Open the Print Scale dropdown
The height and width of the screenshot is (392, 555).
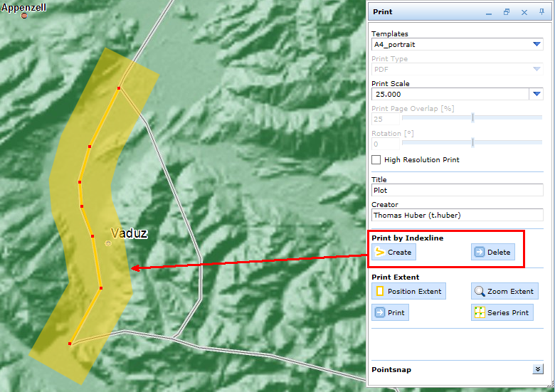coord(536,94)
